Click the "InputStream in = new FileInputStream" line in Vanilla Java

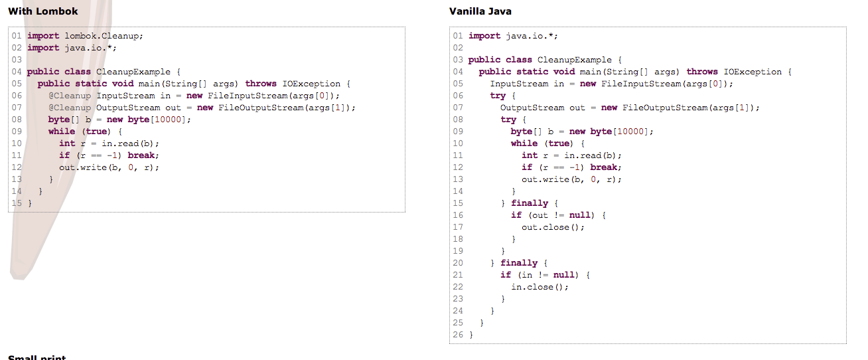(x=611, y=84)
